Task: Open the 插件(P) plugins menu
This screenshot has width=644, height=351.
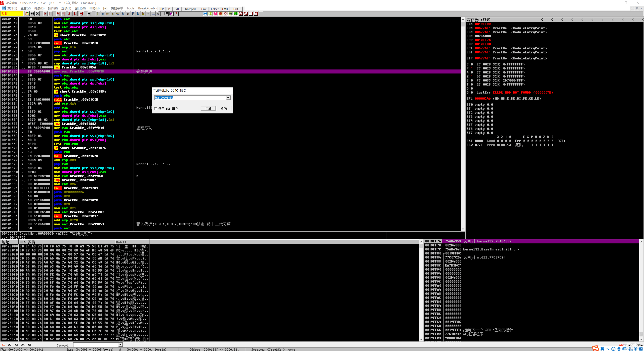Action: (52, 9)
